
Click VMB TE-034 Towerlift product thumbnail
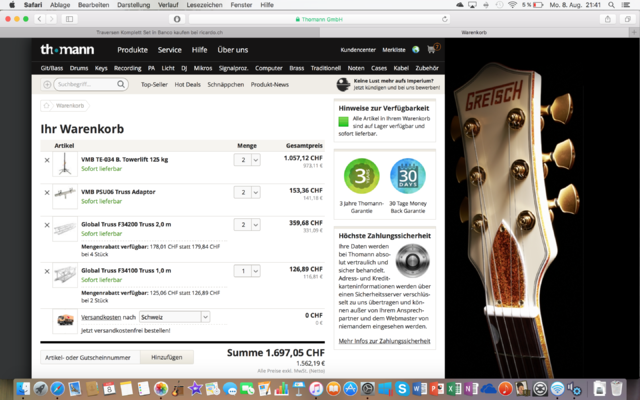[65, 164]
